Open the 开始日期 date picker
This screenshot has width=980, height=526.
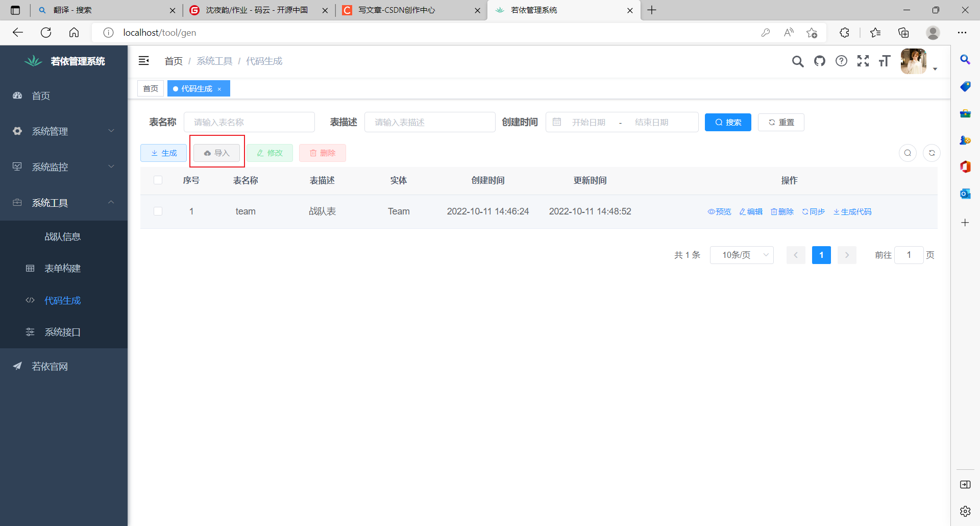click(589, 122)
